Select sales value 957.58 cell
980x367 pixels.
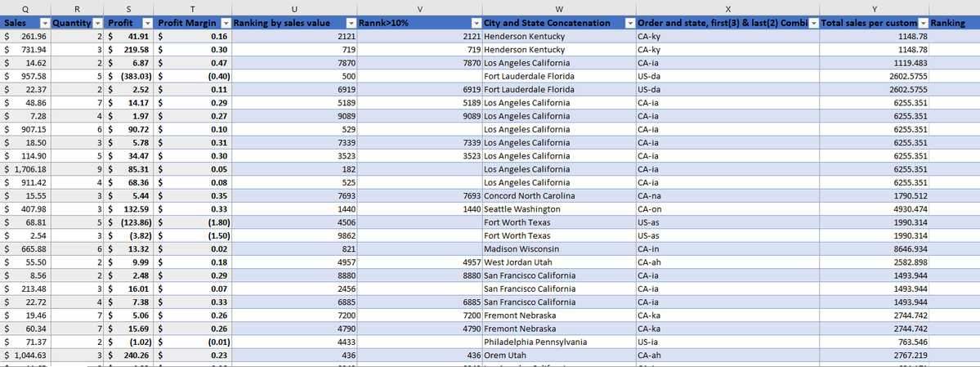25,76
